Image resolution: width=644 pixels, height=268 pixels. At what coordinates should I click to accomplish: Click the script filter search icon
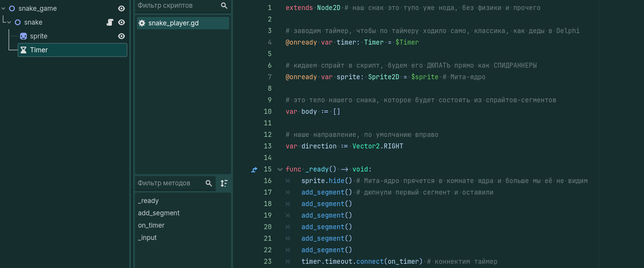pos(224,5)
